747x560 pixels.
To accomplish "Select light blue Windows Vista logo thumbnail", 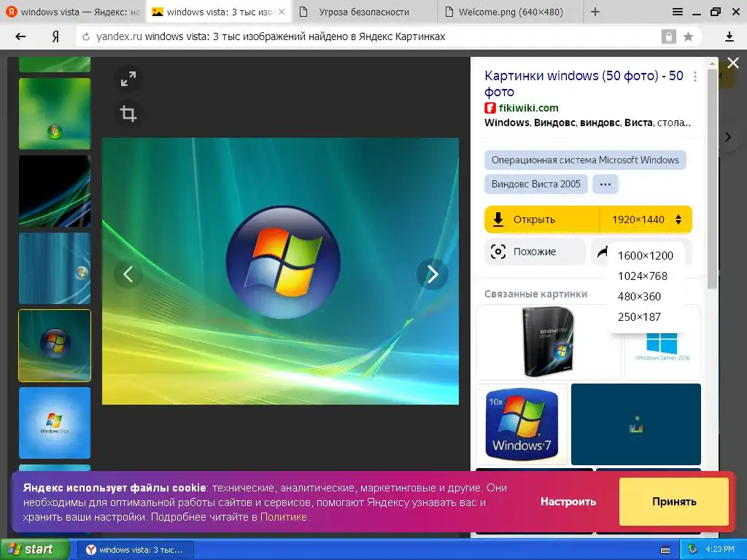I will pos(55,423).
